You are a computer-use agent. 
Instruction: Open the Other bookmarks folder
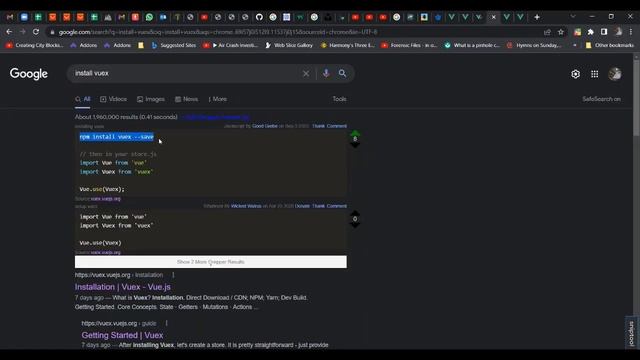pos(610,45)
